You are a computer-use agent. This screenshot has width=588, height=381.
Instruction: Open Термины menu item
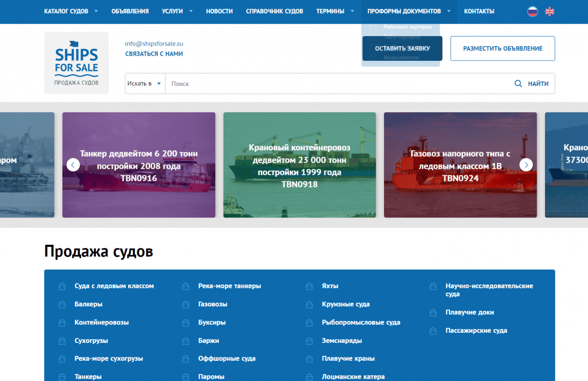click(330, 11)
